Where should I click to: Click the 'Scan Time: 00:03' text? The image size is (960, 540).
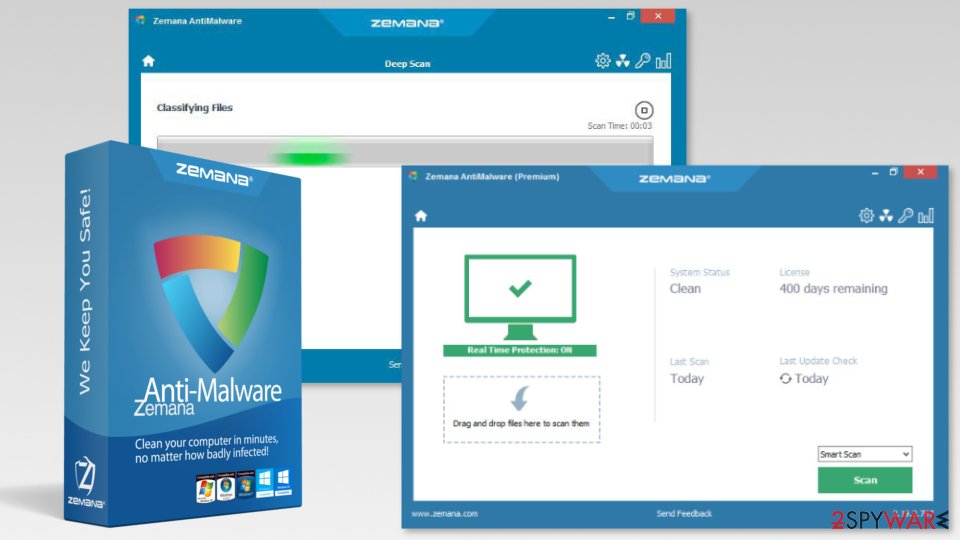click(620, 126)
